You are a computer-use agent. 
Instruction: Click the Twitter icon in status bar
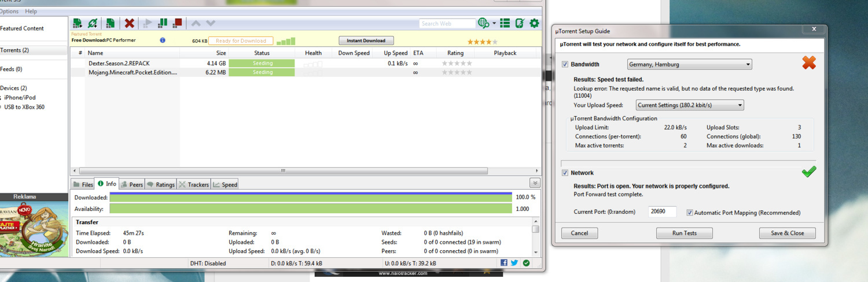click(514, 262)
